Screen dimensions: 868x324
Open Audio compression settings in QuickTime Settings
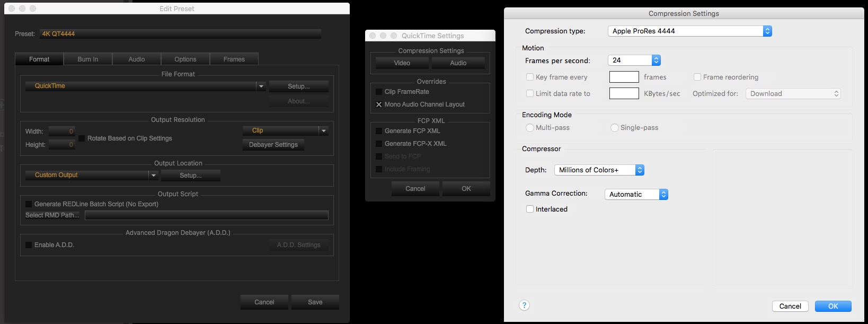(458, 63)
